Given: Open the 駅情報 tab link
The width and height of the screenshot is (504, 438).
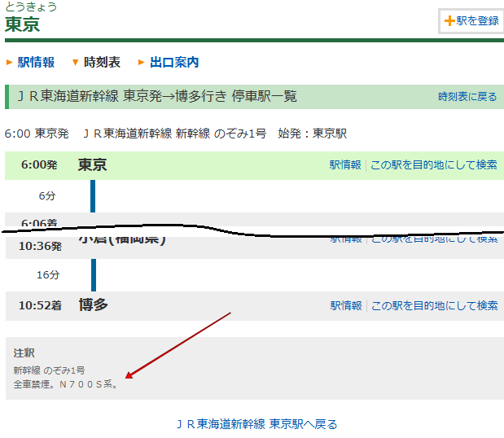Looking at the screenshot, I should [x=36, y=62].
